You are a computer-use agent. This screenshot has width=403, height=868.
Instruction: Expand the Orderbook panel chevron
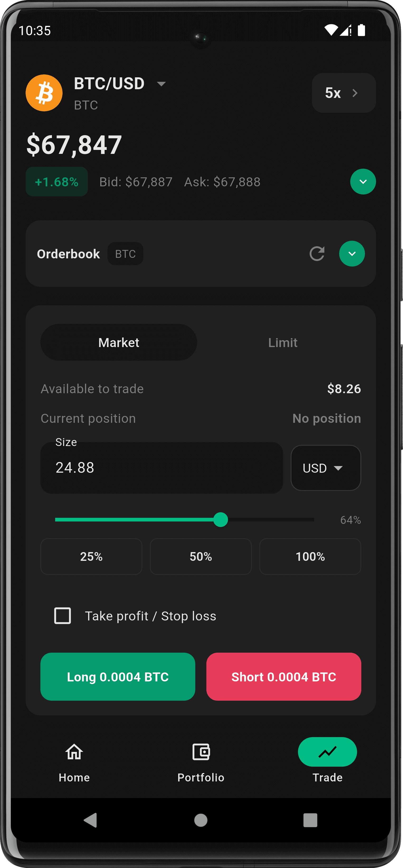click(352, 254)
